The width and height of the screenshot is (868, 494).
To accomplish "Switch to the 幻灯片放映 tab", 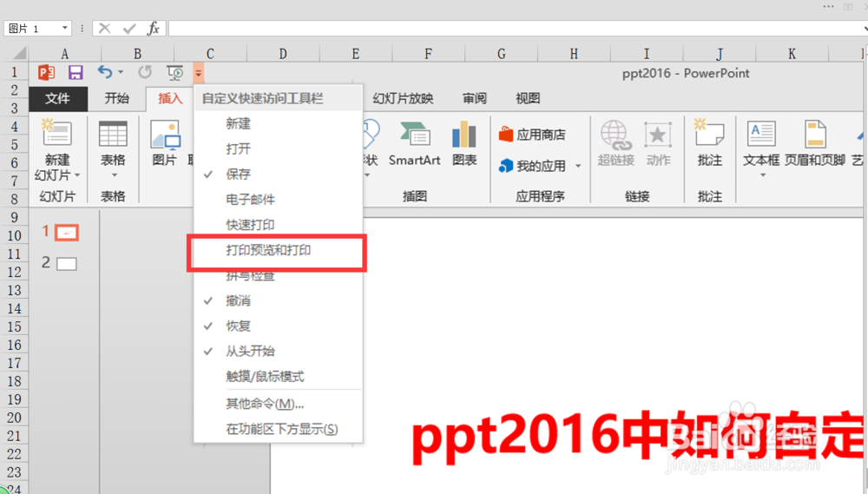I will click(403, 99).
